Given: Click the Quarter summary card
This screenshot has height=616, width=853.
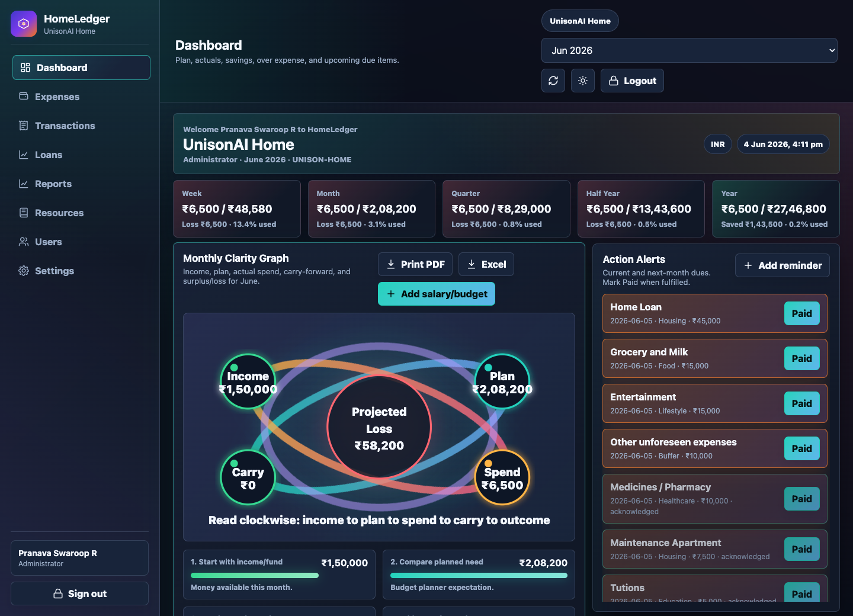Looking at the screenshot, I should (506, 208).
